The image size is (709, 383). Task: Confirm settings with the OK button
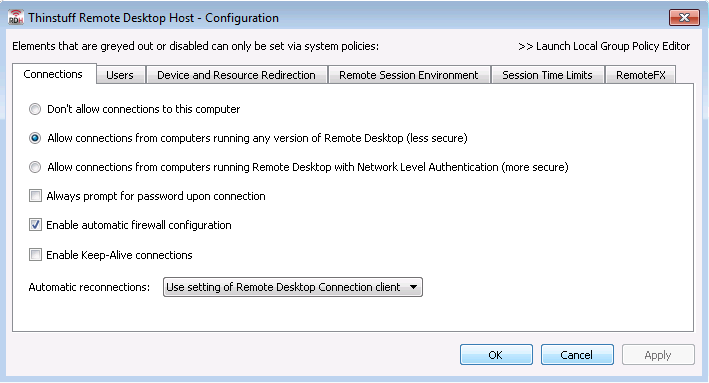tap(496, 355)
